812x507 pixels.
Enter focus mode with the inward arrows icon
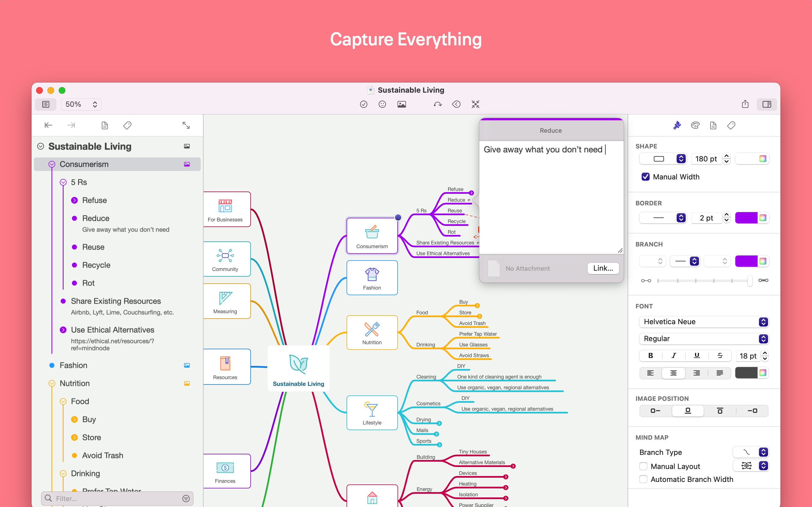tap(475, 104)
